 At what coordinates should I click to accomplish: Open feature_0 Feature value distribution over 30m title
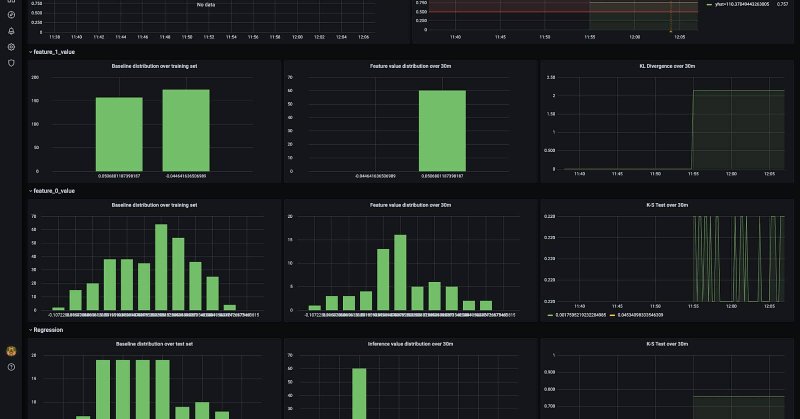click(410, 205)
